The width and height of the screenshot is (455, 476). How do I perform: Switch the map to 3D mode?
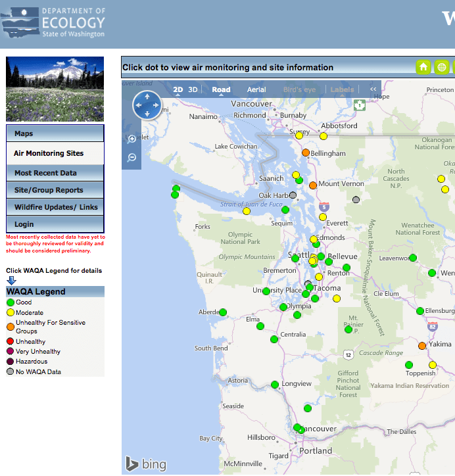click(x=193, y=89)
